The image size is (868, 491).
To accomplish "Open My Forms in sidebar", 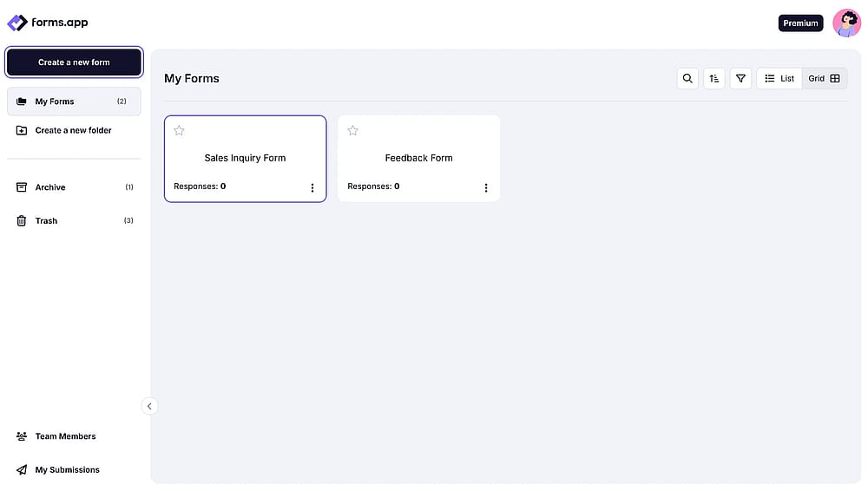I will point(74,101).
